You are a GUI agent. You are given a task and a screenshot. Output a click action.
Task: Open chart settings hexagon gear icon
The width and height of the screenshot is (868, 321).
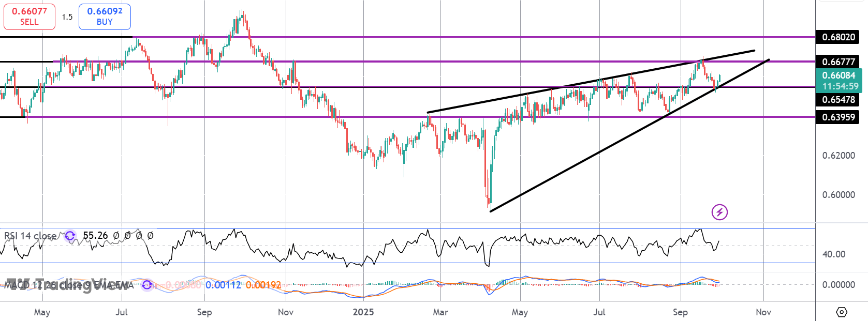[842, 312]
